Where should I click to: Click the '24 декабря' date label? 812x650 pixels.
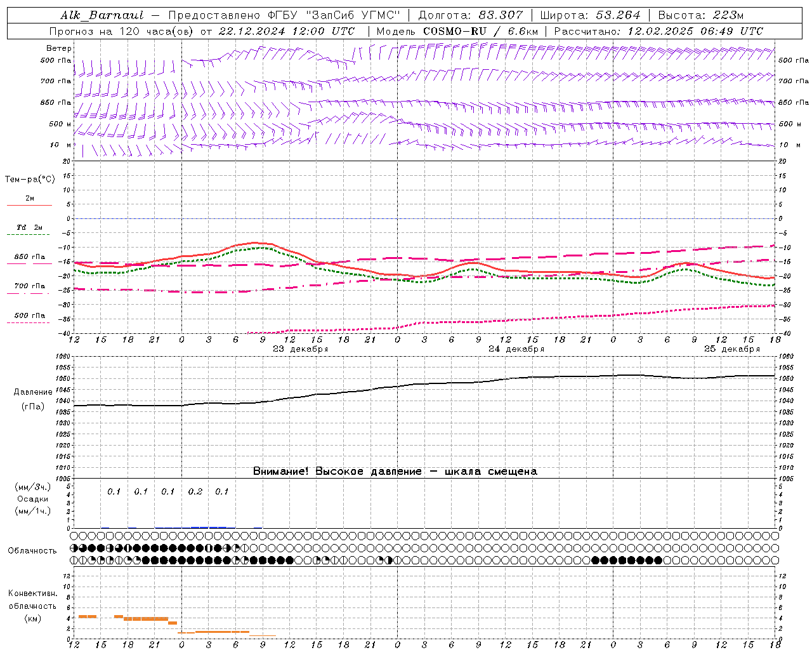[516, 349]
